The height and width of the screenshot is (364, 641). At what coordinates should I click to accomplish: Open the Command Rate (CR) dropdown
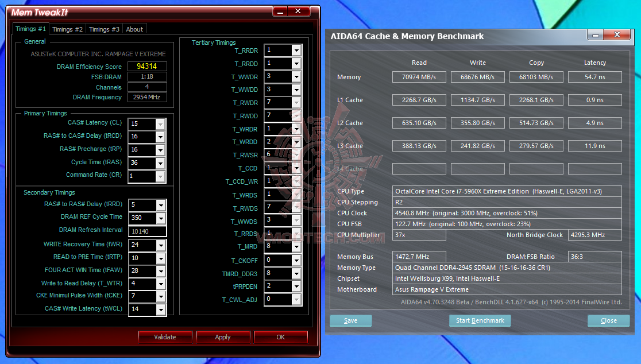(x=160, y=176)
